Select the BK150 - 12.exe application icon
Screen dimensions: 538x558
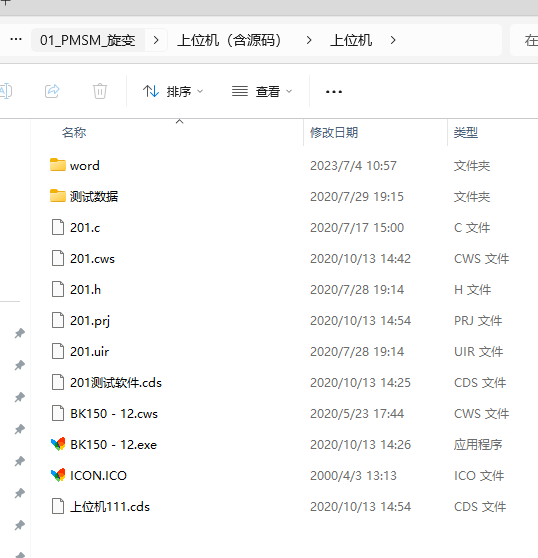[58, 444]
